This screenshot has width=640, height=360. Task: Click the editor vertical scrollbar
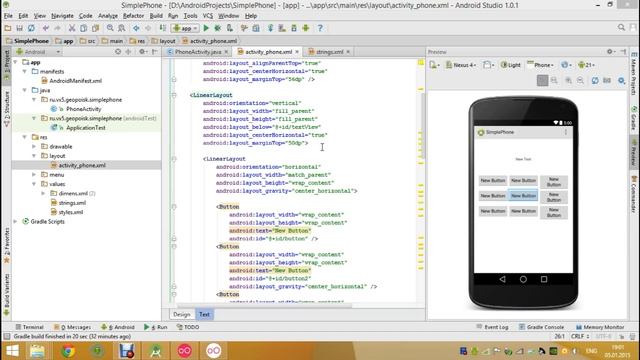click(422, 127)
